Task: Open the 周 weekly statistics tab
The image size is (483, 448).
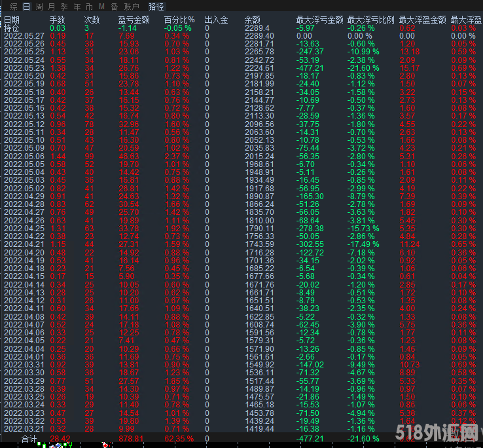Action: [x=40, y=7]
